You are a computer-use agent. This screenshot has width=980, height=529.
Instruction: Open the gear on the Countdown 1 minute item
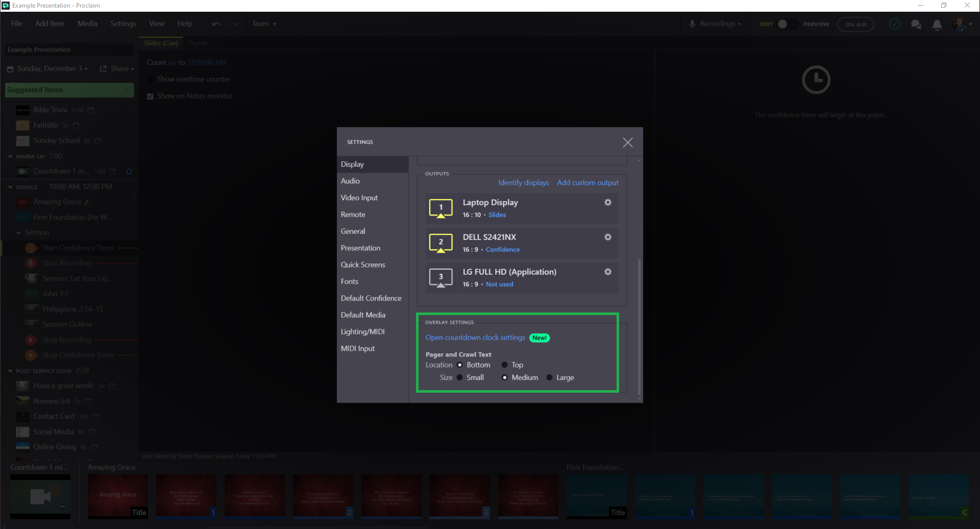click(129, 171)
